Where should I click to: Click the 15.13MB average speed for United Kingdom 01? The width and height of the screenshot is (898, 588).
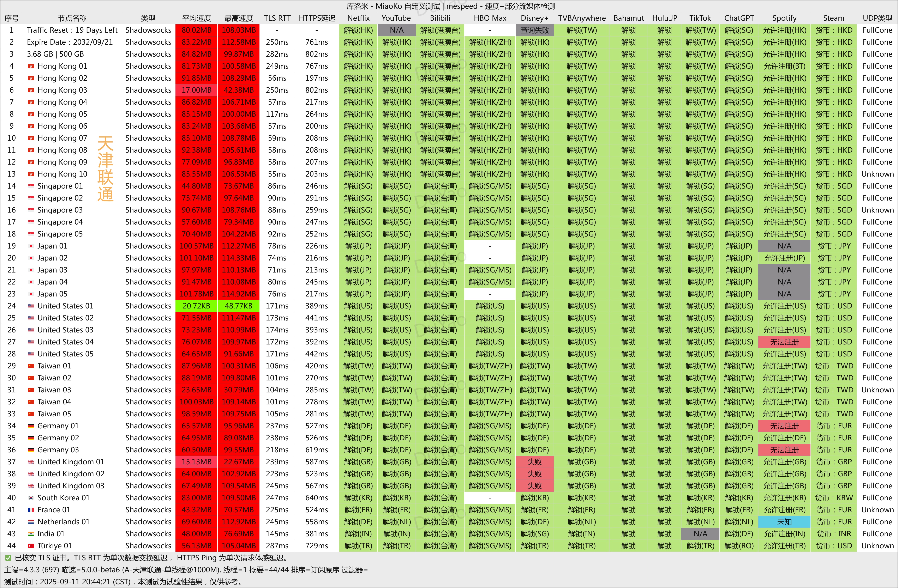[x=196, y=462]
